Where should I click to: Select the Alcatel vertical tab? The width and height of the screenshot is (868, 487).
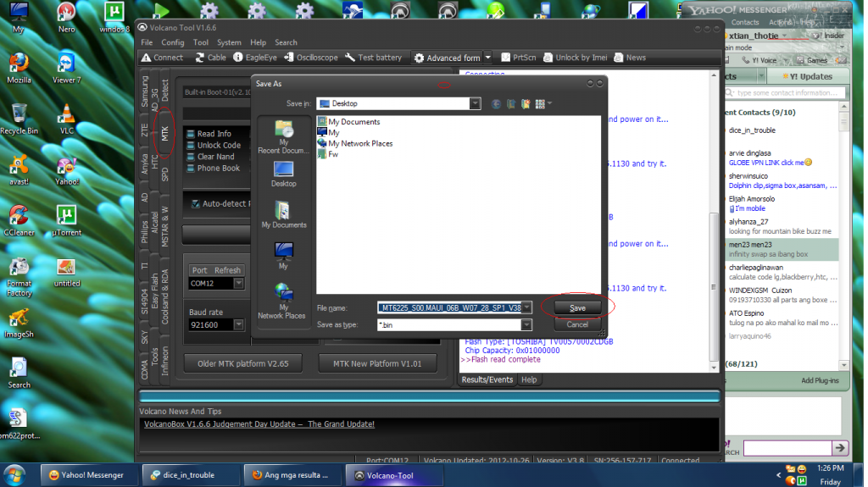pos(154,222)
